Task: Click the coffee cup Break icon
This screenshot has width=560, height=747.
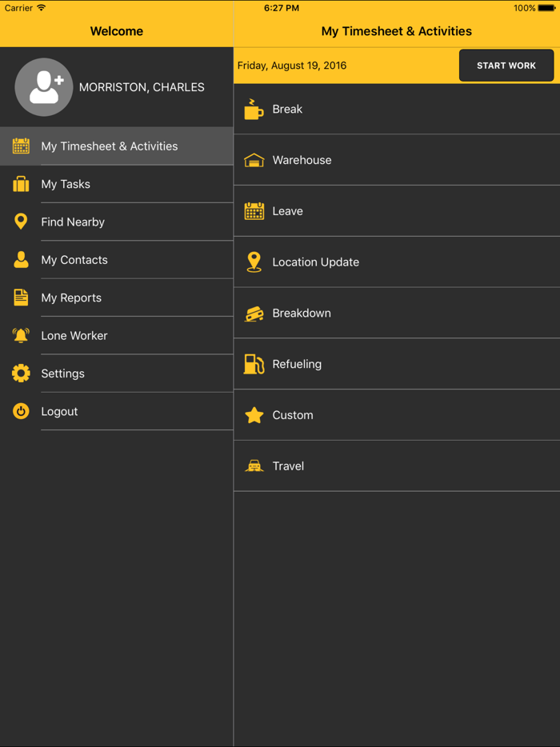Action: coord(254,109)
